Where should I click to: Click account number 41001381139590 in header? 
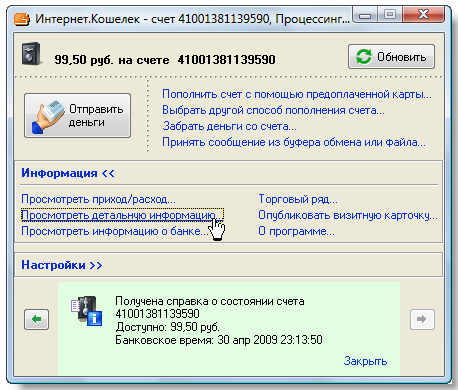pos(227,60)
